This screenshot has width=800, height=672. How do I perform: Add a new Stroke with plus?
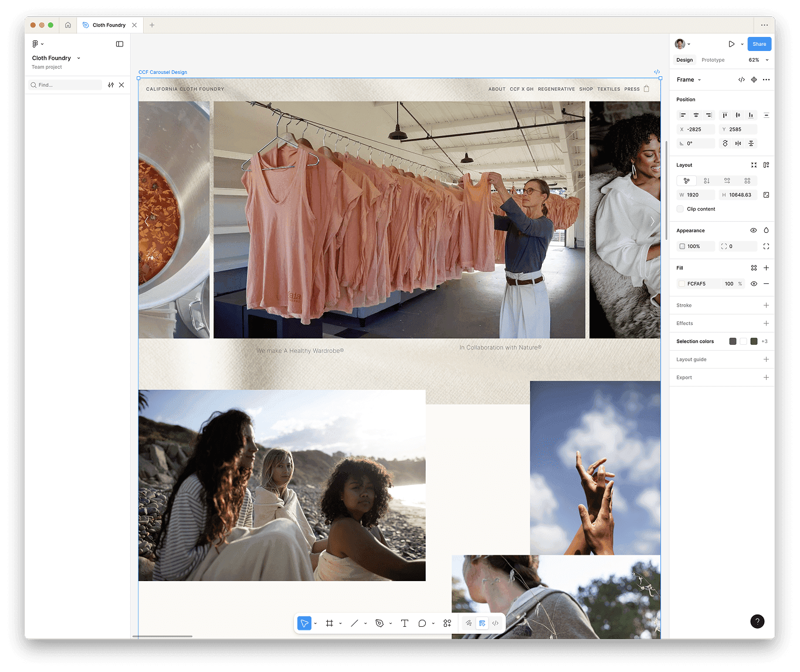coord(766,306)
